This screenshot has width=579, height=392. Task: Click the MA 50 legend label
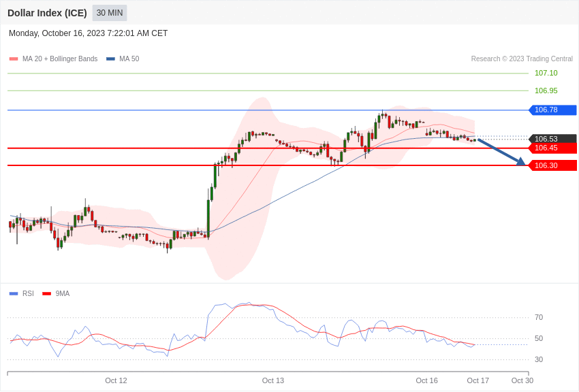pyautogui.click(x=129, y=59)
